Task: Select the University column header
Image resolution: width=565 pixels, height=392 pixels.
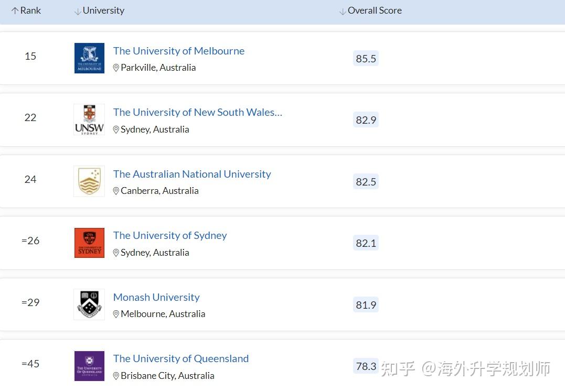Action: 103,10
